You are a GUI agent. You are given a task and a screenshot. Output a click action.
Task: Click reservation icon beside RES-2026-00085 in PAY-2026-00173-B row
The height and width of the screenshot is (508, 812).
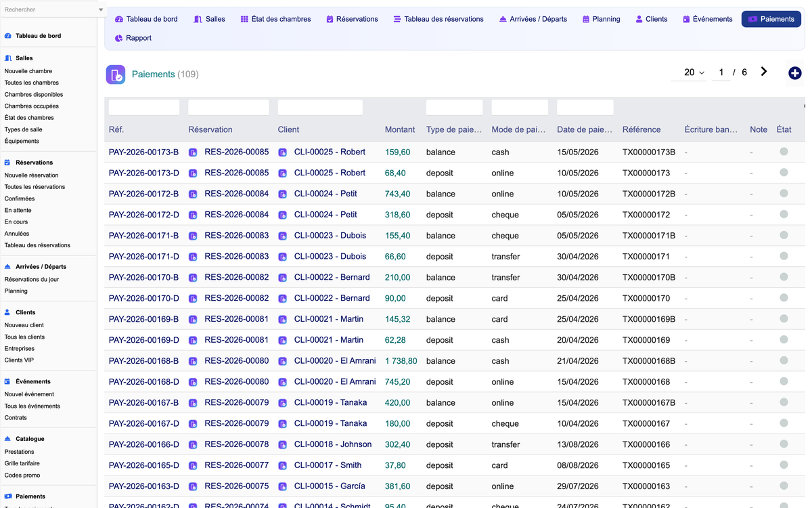pyautogui.click(x=193, y=152)
